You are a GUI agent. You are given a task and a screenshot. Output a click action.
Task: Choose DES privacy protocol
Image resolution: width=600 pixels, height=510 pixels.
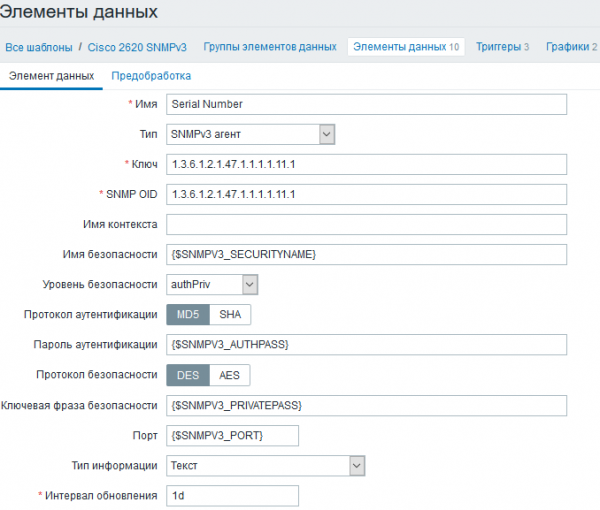click(x=188, y=375)
